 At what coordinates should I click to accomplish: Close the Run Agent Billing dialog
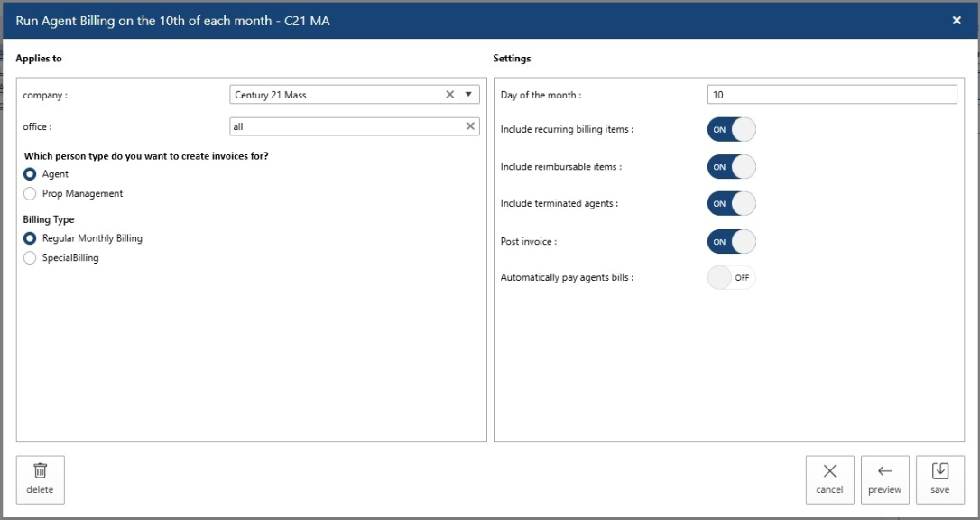click(x=957, y=20)
